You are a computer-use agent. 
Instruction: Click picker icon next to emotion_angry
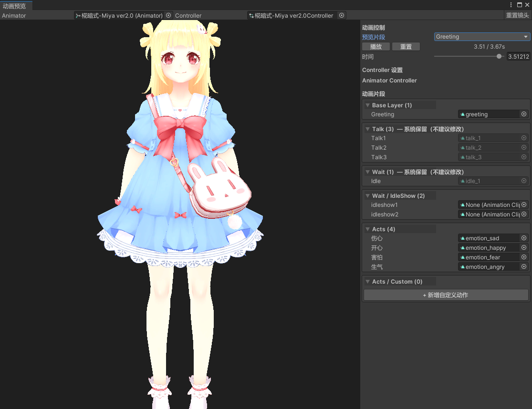(524, 267)
